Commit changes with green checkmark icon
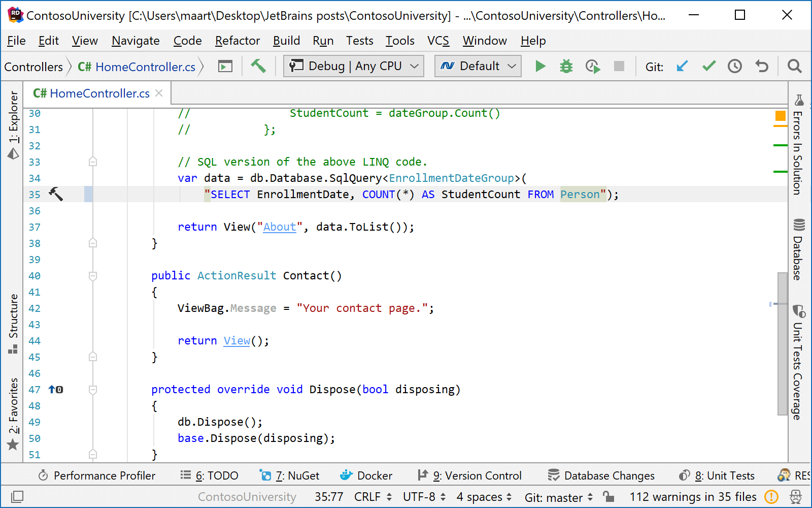Image resolution: width=812 pixels, height=508 pixels. (709, 66)
